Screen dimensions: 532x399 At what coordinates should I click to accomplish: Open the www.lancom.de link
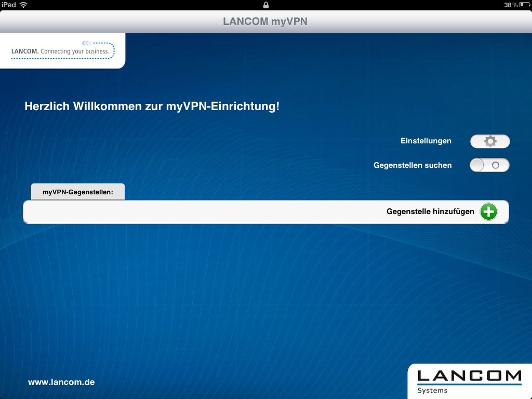pos(61,382)
